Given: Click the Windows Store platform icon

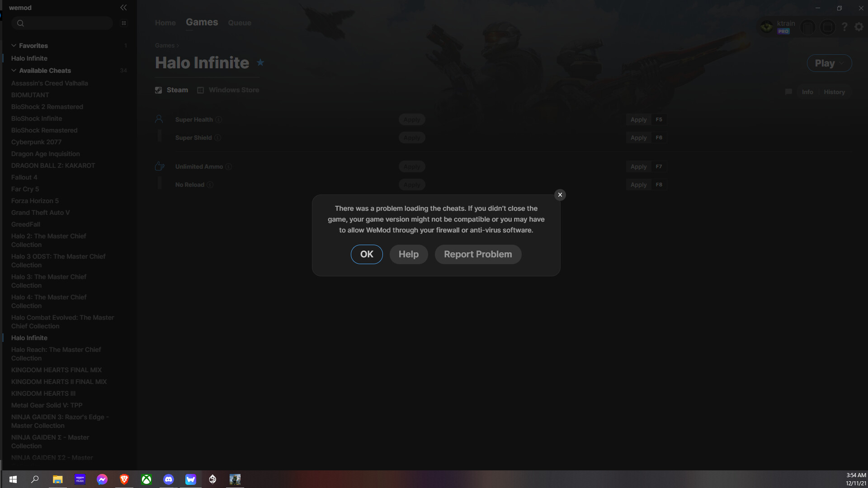Looking at the screenshot, I should pos(200,90).
